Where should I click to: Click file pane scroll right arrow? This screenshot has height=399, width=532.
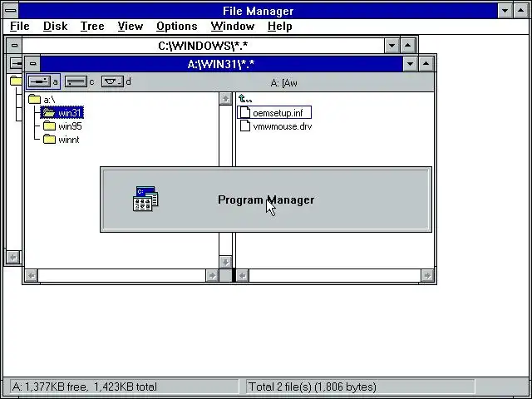click(x=427, y=275)
